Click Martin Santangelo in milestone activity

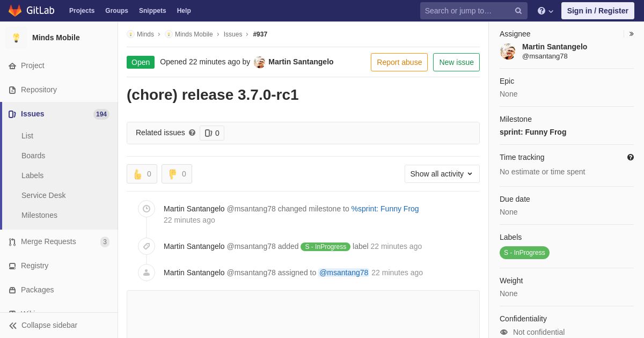(194, 209)
